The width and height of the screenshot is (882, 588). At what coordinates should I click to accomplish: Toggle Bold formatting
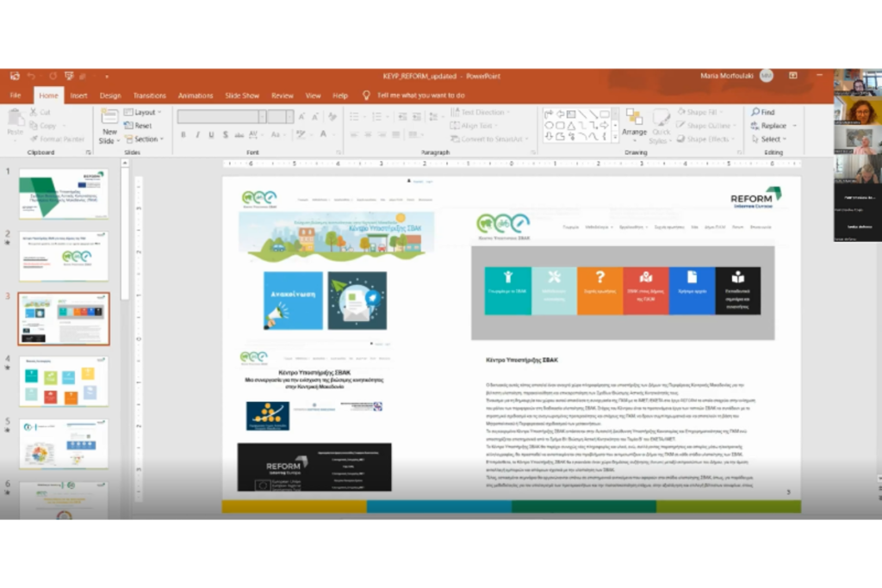[183, 135]
